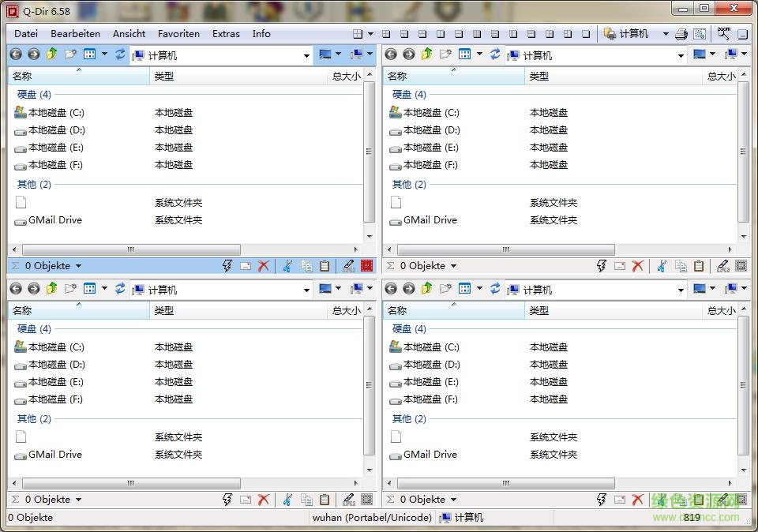The height and width of the screenshot is (532, 758).
Task: Click the magnifier zoom icon near the toolbar's right end
Action: click(723, 34)
